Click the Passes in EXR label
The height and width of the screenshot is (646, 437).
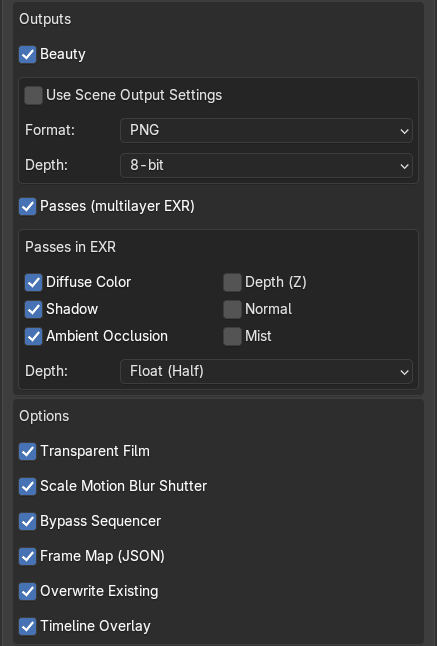coord(70,247)
